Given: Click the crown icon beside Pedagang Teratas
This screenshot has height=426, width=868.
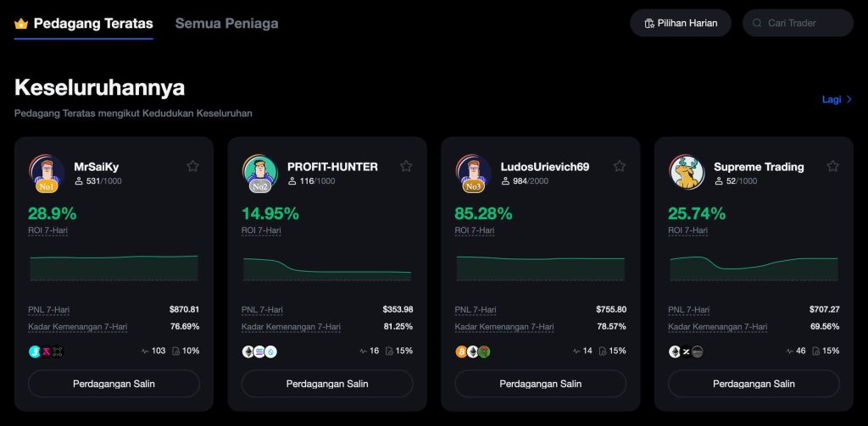Looking at the screenshot, I should click(21, 24).
